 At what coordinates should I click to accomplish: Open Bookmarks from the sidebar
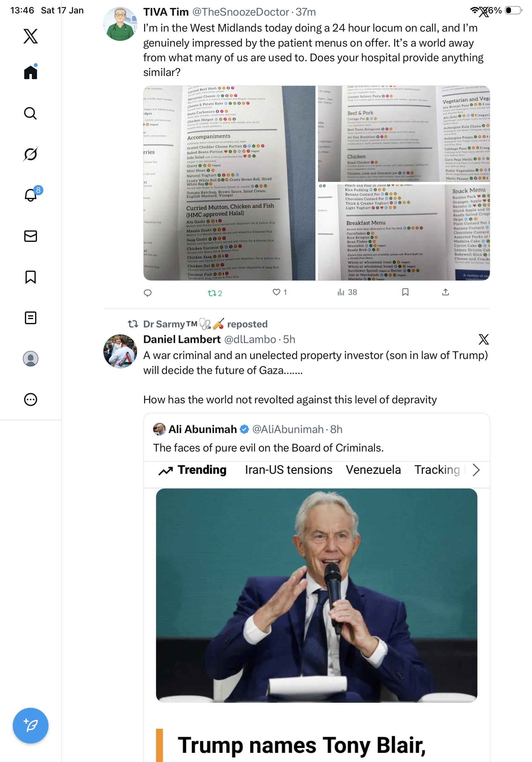(x=31, y=277)
